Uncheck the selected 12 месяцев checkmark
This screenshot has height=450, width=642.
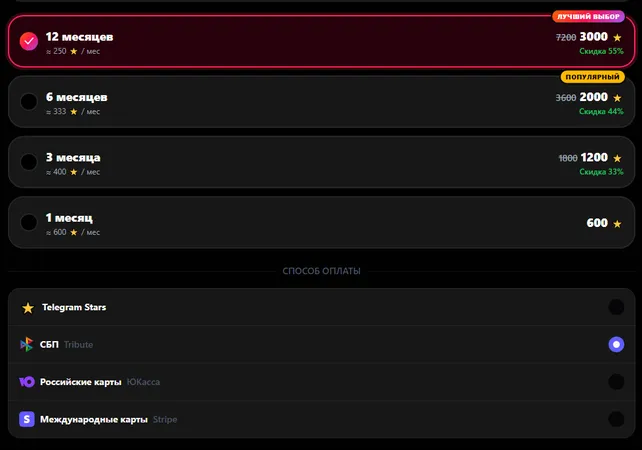[x=29, y=41]
